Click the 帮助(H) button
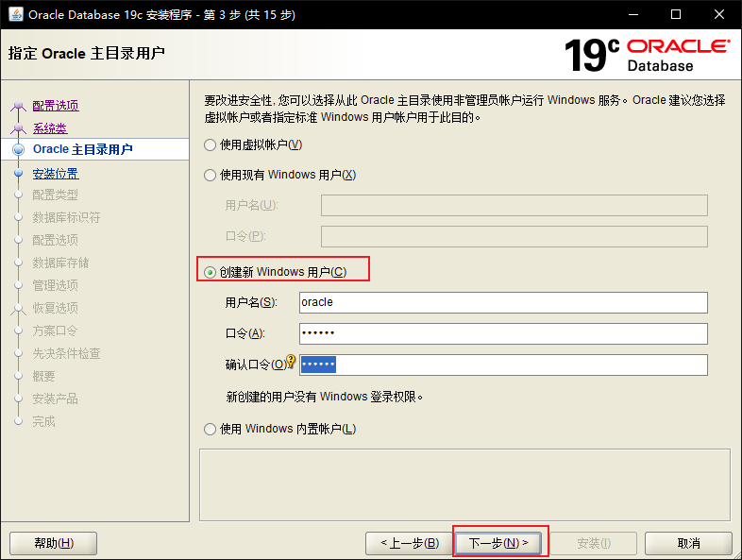This screenshot has width=742, height=560. coord(54,543)
